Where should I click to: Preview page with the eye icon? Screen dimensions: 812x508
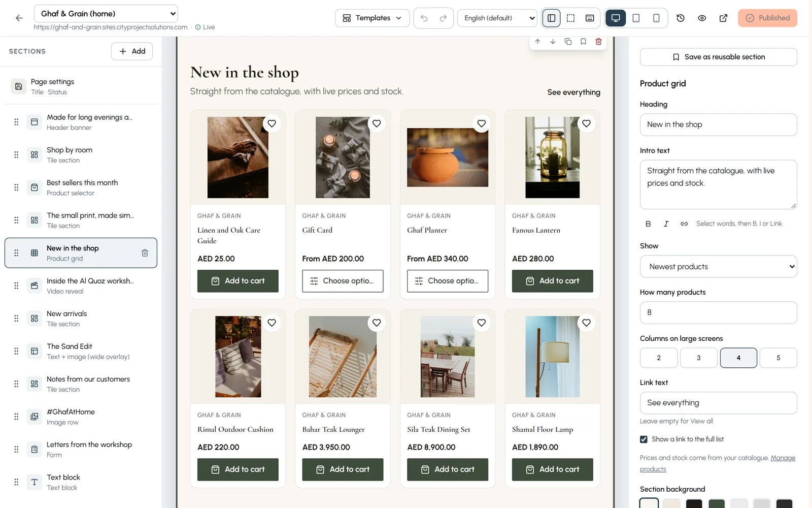pos(702,18)
